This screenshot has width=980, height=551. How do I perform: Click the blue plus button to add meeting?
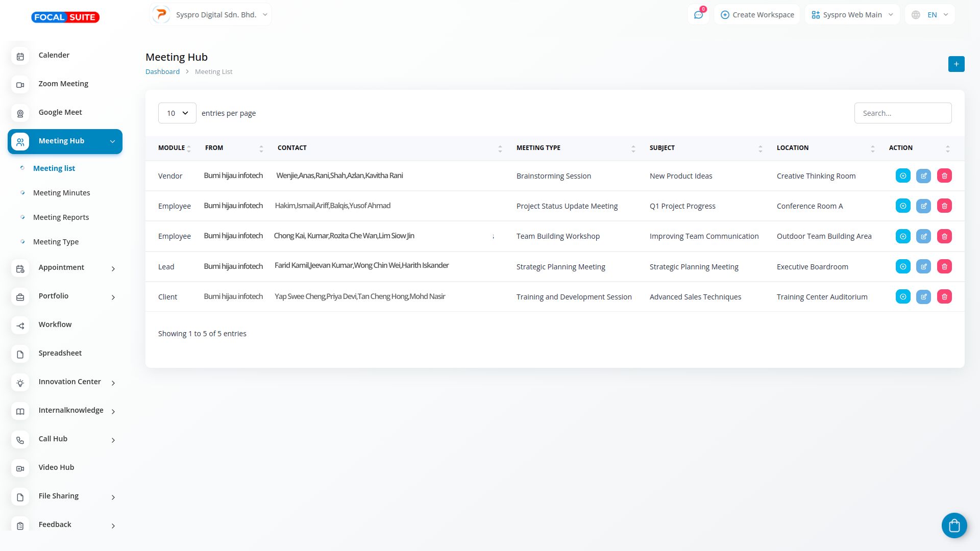click(956, 64)
